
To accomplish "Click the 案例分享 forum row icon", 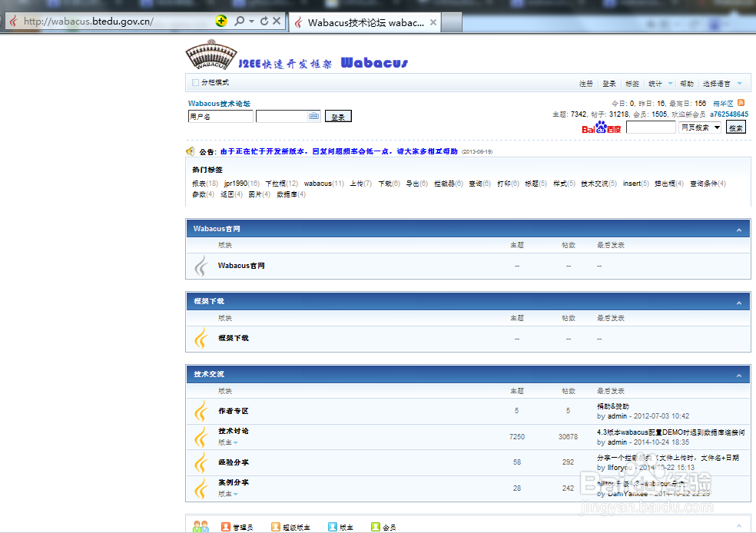I will coord(201,488).
